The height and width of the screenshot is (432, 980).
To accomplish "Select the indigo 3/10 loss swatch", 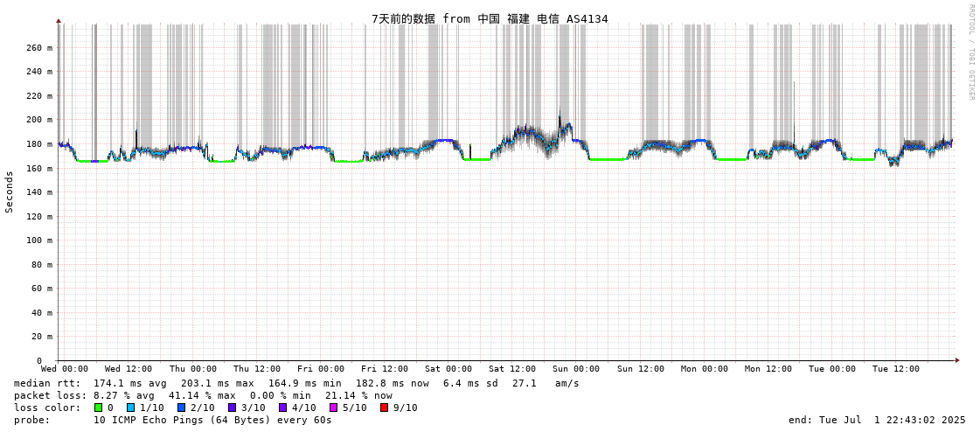I will 232,408.
